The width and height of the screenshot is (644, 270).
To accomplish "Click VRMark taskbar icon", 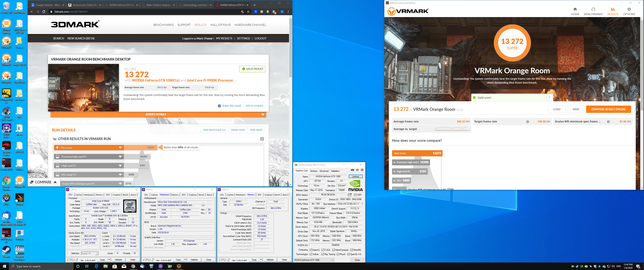I will click(179, 266).
